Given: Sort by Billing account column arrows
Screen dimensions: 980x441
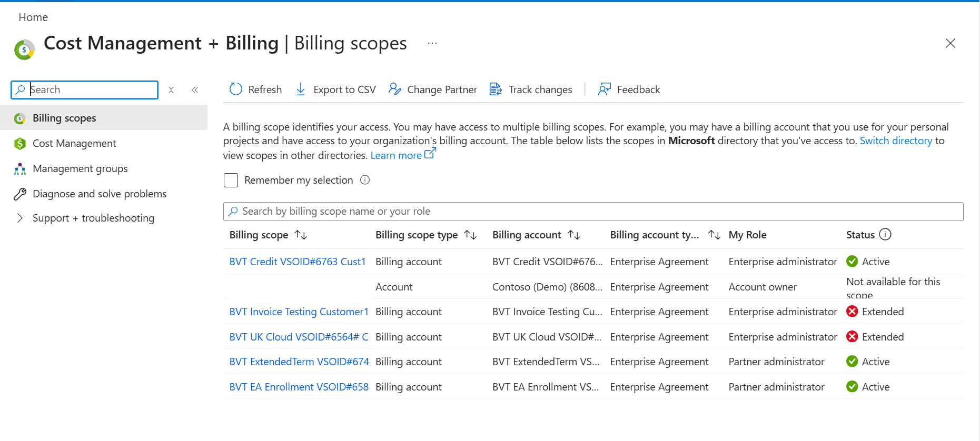Looking at the screenshot, I should [574, 235].
